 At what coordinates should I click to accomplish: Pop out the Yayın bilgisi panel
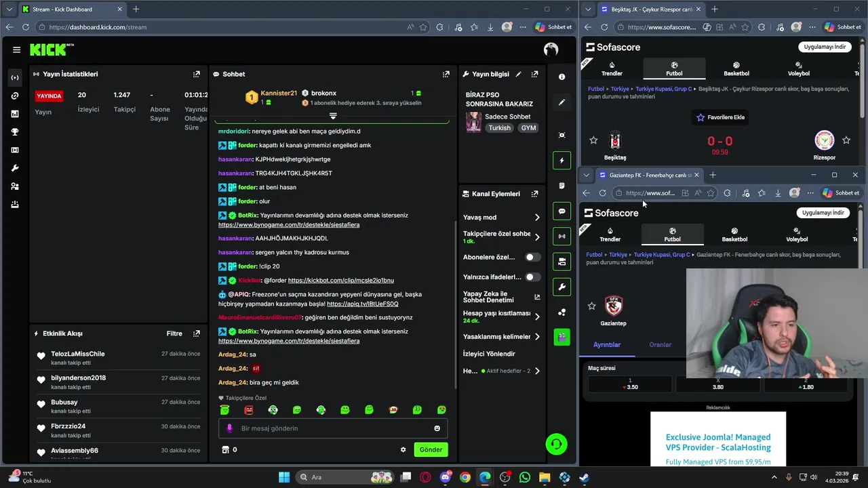535,74
